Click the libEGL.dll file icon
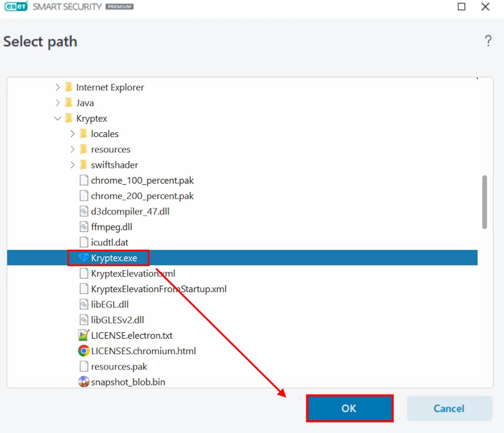Image resolution: width=504 pixels, height=433 pixels. click(84, 304)
